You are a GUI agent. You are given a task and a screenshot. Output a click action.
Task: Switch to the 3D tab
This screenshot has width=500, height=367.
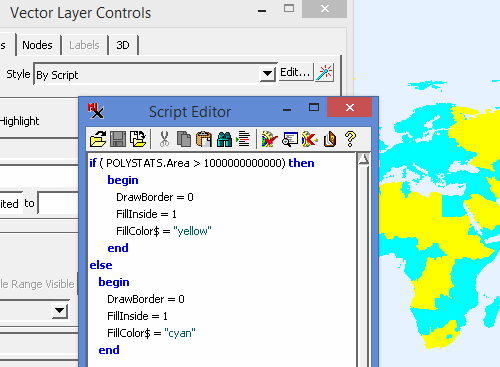pos(123,45)
